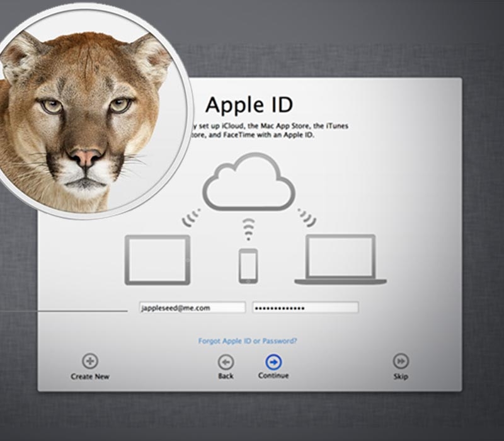Click into the masked password field
Screen dimensions: 504x441
point(306,307)
